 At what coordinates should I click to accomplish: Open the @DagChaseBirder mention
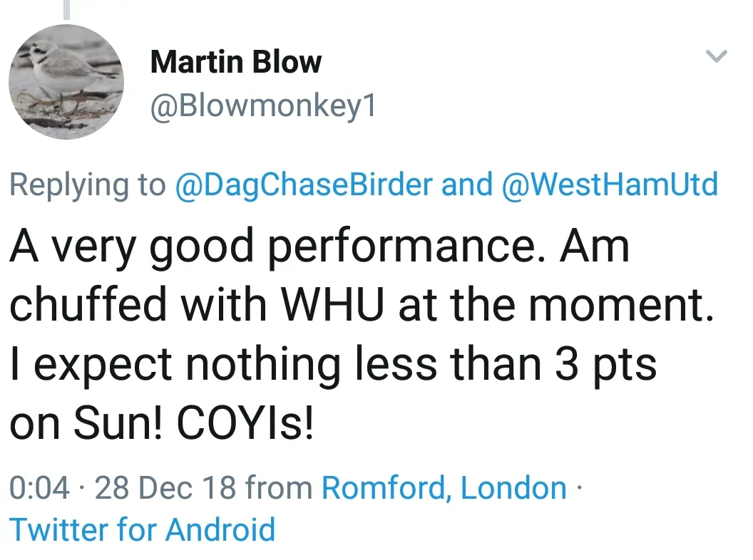(304, 185)
